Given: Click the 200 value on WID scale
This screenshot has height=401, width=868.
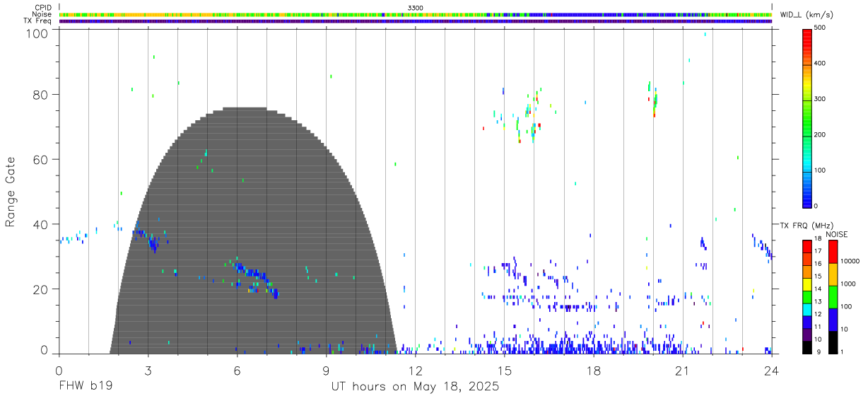Looking at the screenshot, I should [x=820, y=134].
